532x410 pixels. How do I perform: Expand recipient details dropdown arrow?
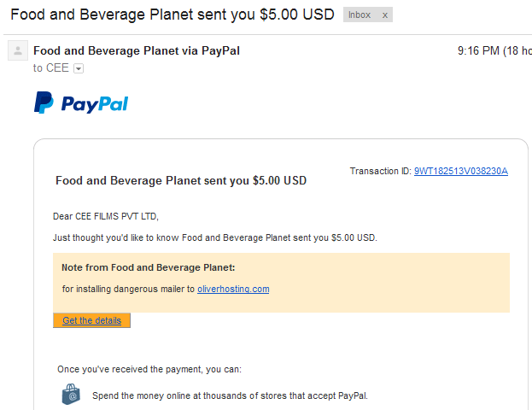79,68
